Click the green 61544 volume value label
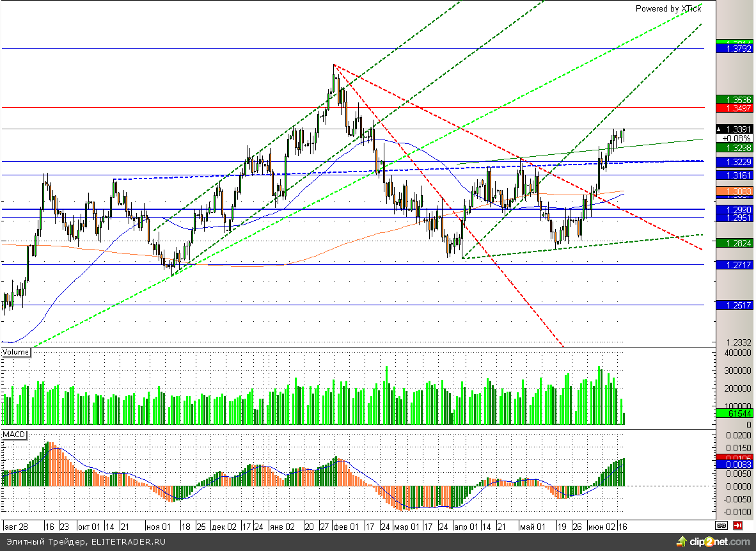Image resolution: width=756 pixels, height=551 pixels. tap(735, 413)
